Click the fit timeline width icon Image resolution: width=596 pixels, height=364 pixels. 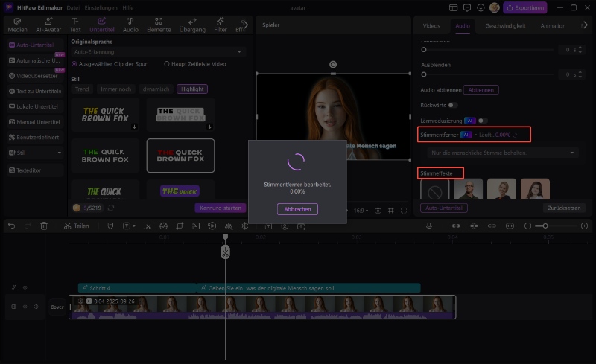510,226
